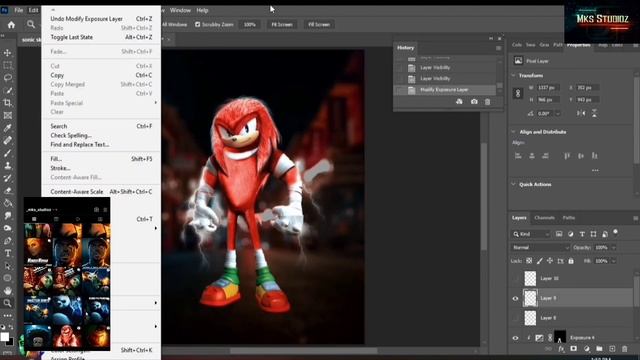Select the Frame tool

click(7, 116)
